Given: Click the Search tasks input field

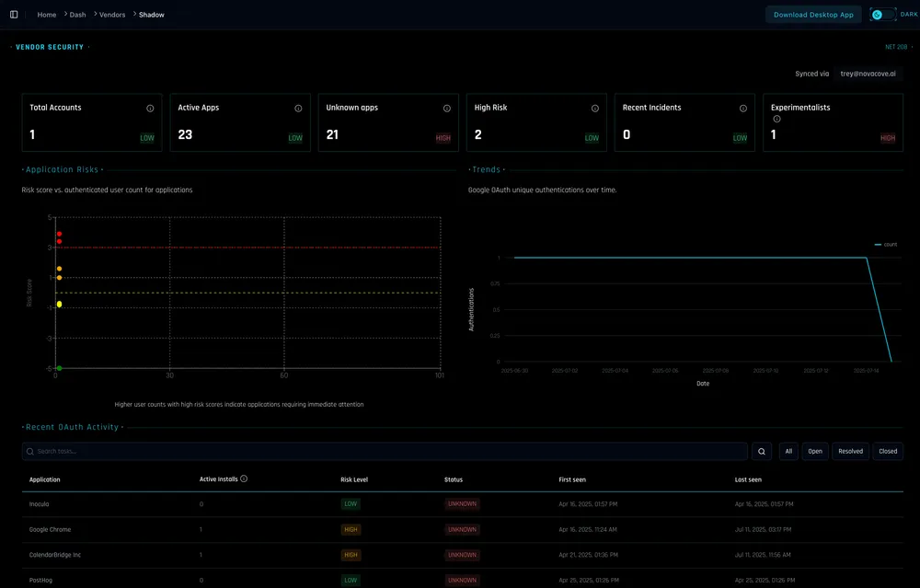Looking at the screenshot, I should pyautogui.click(x=386, y=451).
